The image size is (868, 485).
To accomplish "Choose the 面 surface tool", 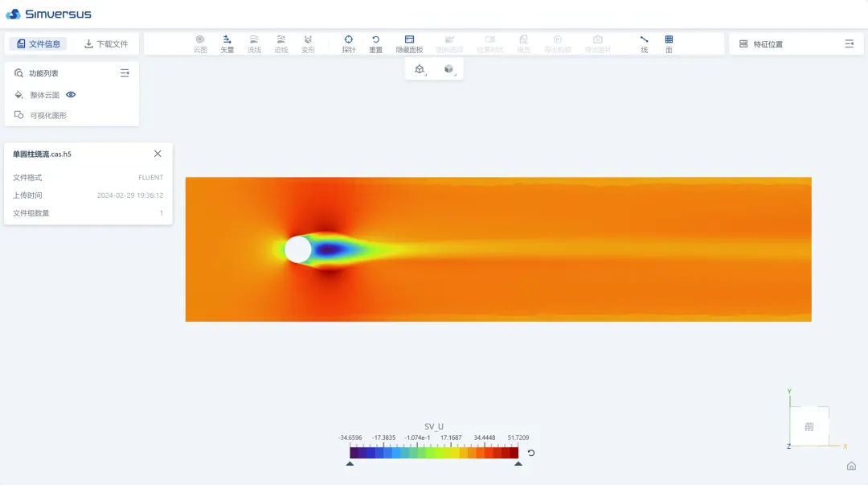I will point(669,43).
